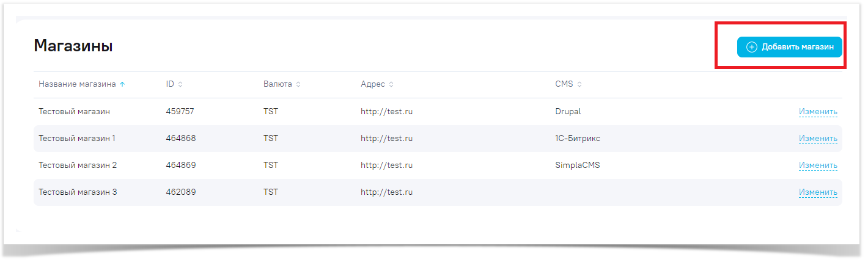Screen dimensions: 868x262
Task: Click Изменить for Тестовый магазин row
Action: [x=818, y=112]
